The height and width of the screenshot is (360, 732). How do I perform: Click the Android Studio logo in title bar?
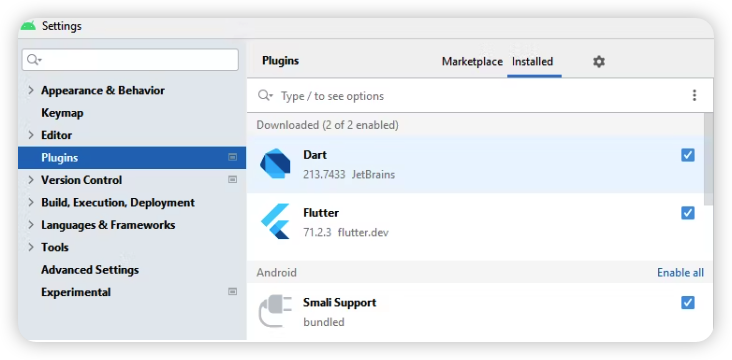coord(28,26)
